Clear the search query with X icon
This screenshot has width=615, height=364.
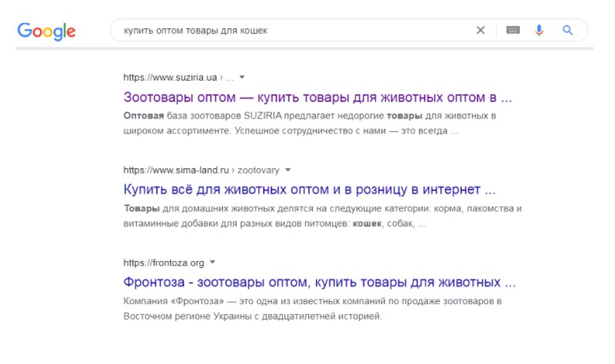pyautogui.click(x=480, y=31)
